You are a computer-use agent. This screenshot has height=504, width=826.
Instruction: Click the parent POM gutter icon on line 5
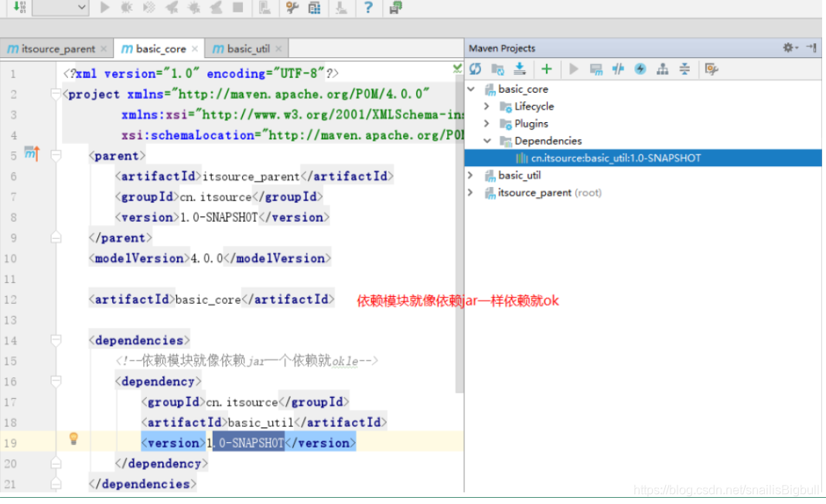(32, 153)
